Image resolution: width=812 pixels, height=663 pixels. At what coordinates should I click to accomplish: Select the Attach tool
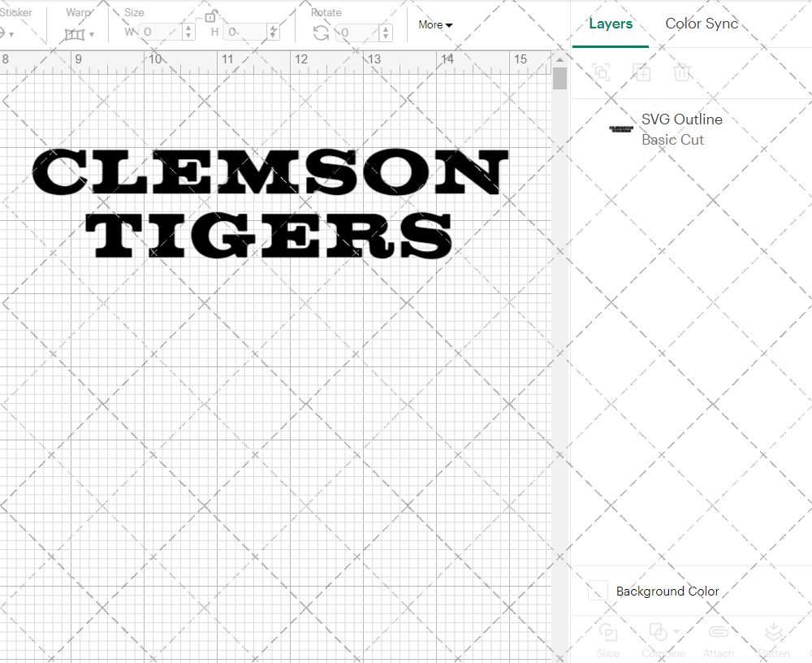(x=718, y=634)
